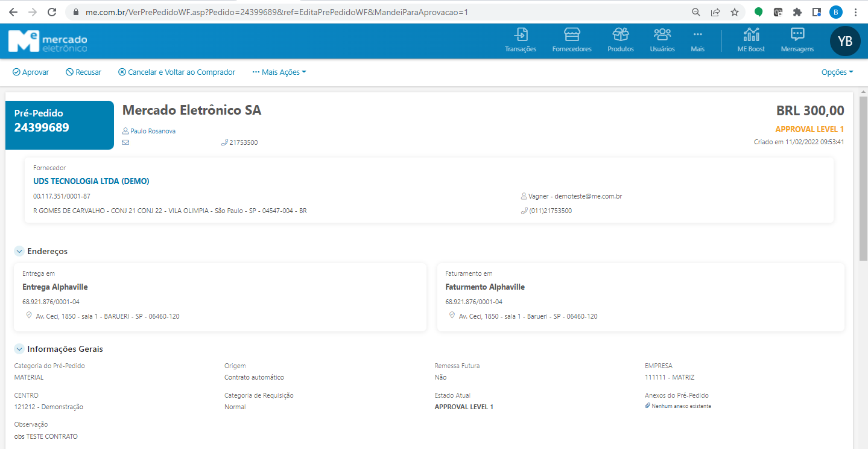This screenshot has width=868, height=449.
Task: Open the Produtos boxes icon
Action: pos(621,34)
